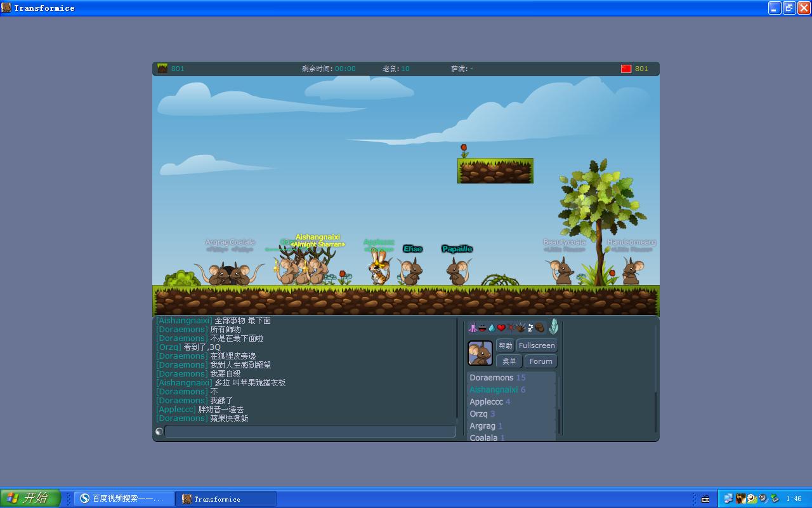Screen dimensions: 812x508
Task: Open the Forum button
Action: 541,361
